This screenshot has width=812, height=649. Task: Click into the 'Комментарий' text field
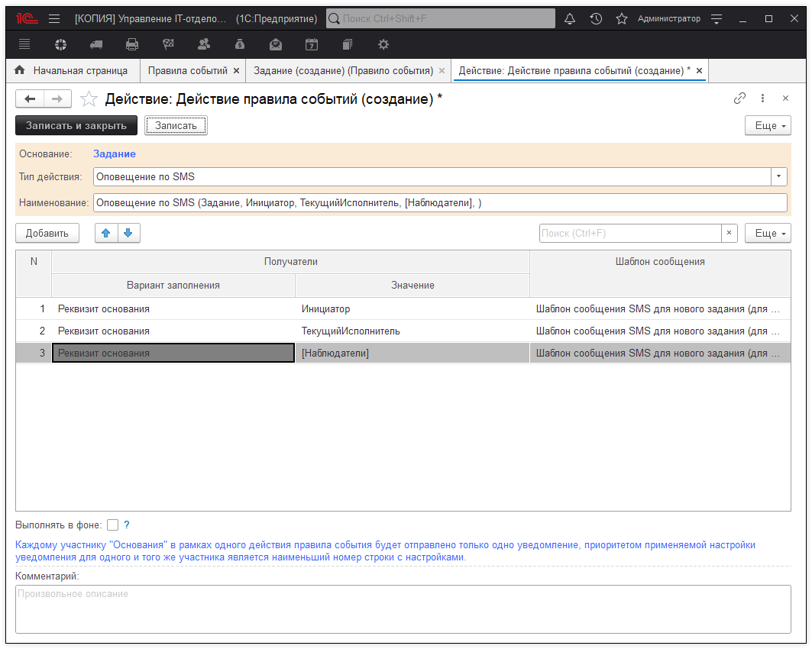pos(403,609)
